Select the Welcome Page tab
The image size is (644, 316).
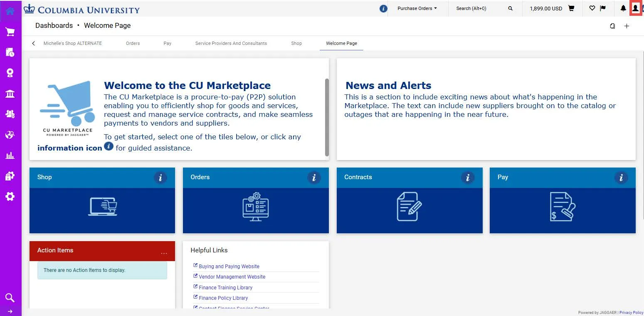click(x=341, y=43)
